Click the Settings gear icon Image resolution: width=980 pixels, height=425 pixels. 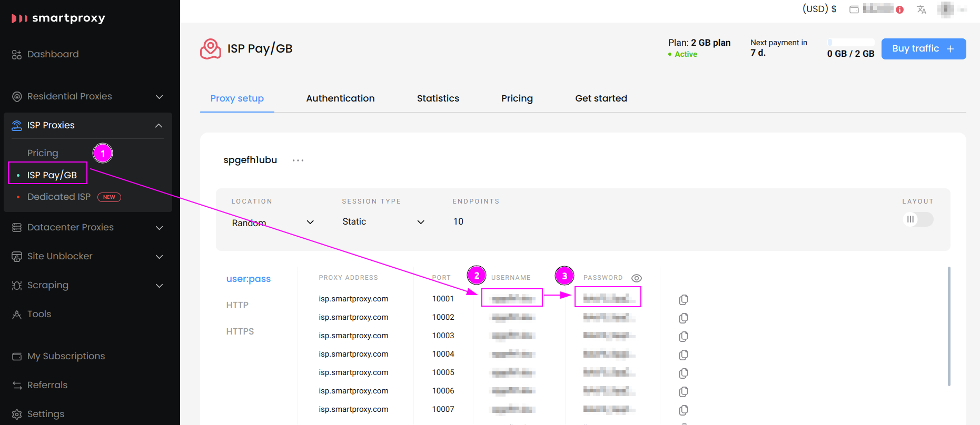pos(17,414)
